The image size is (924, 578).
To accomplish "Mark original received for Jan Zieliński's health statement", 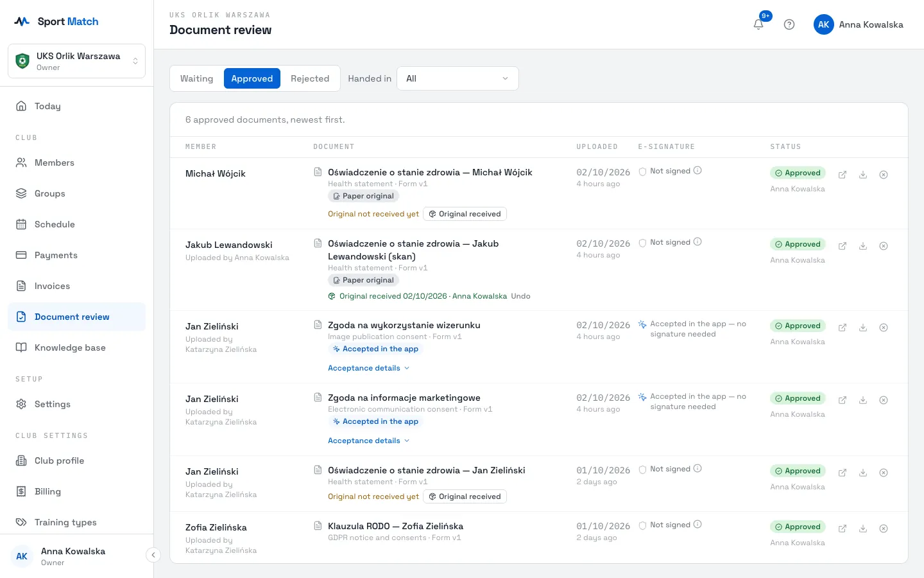I will coord(465,496).
